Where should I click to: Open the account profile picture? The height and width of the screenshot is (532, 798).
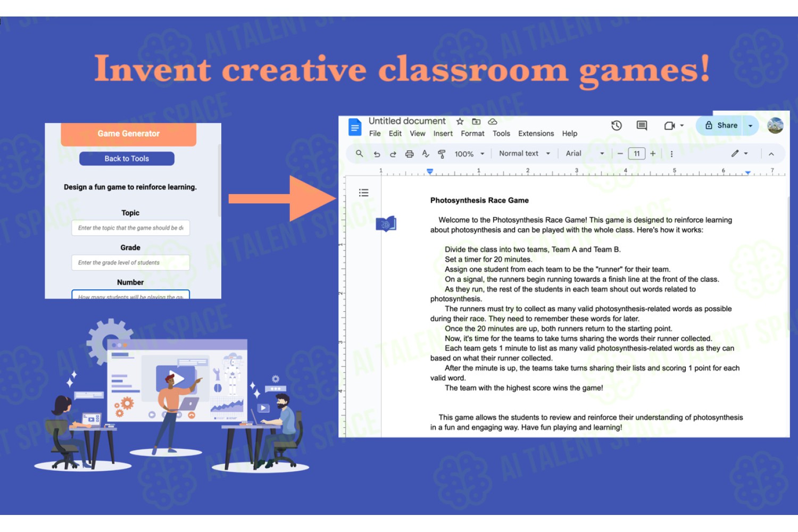pos(775,126)
